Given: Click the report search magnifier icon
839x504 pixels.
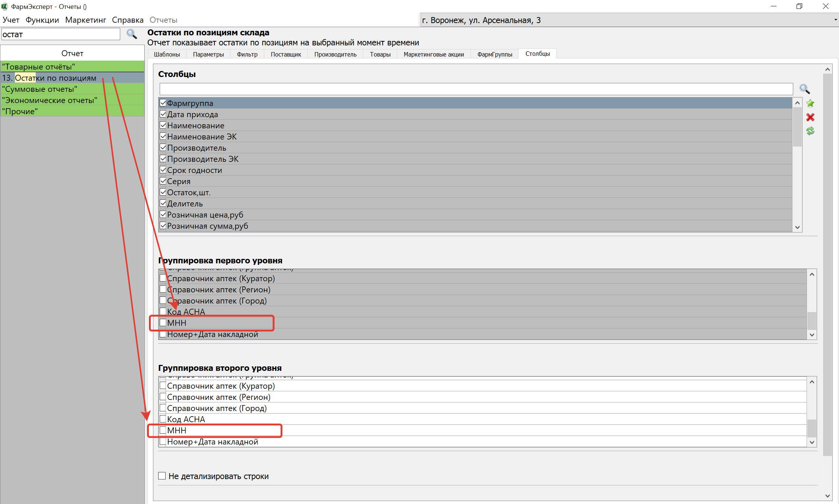Looking at the screenshot, I should click(x=131, y=34).
